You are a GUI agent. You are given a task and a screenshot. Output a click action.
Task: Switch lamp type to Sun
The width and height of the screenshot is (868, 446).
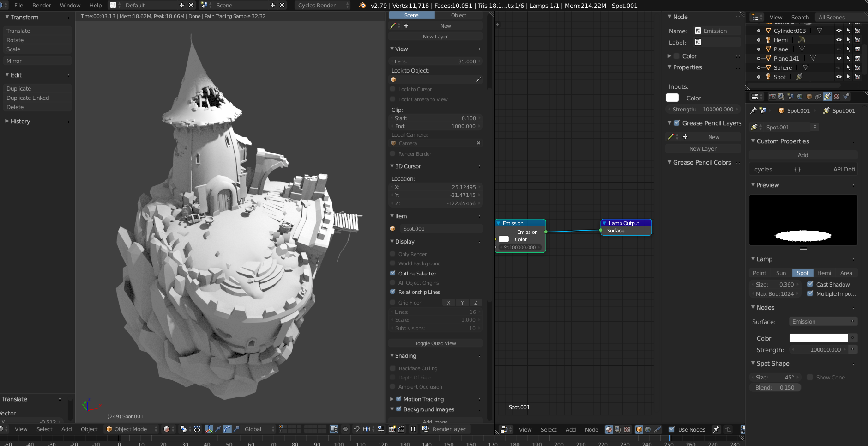tap(781, 273)
